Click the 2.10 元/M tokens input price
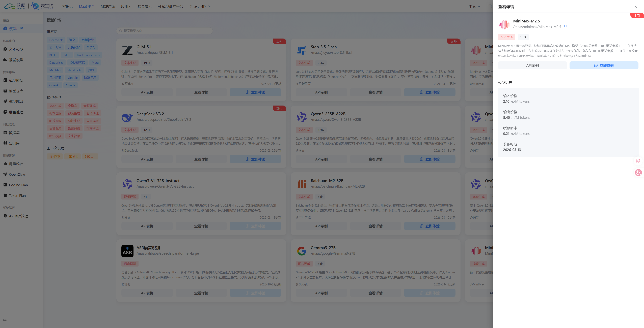 (516, 101)
